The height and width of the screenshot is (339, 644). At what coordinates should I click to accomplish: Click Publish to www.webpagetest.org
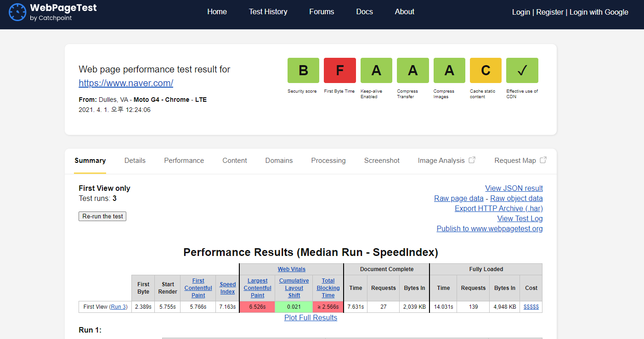(490, 228)
